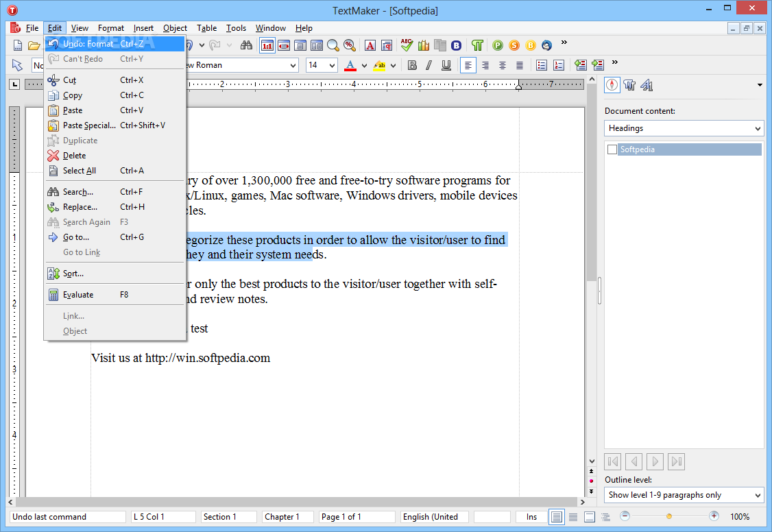
Task: Open the font size 14 dropdown
Action: coord(333,65)
